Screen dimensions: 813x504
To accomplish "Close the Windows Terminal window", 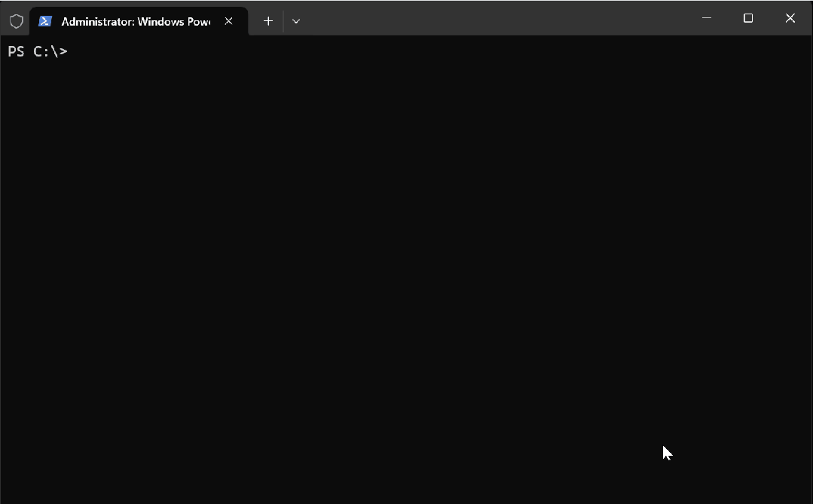I will coord(790,18).
